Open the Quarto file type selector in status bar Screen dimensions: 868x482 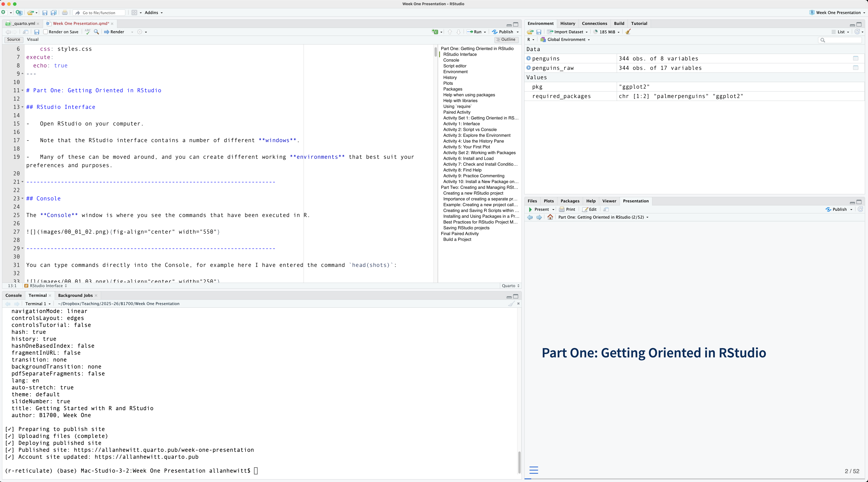(511, 286)
